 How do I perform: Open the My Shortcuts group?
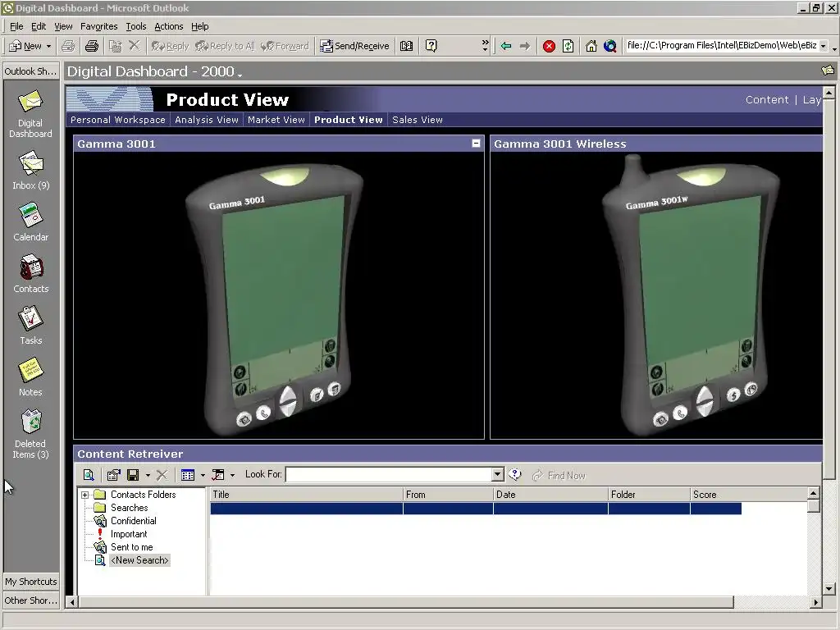click(x=30, y=582)
